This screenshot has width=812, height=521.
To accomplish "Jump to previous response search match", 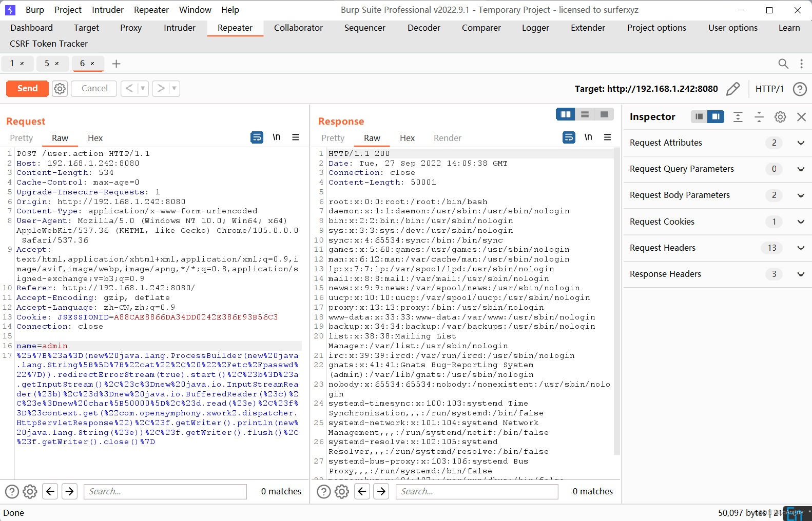I will pyautogui.click(x=362, y=491).
